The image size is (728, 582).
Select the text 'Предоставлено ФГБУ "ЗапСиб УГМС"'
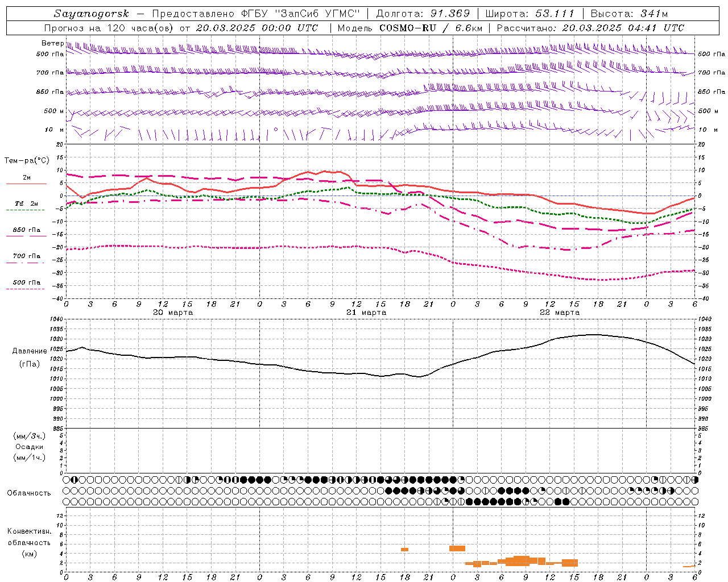click(x=256, y=14)
